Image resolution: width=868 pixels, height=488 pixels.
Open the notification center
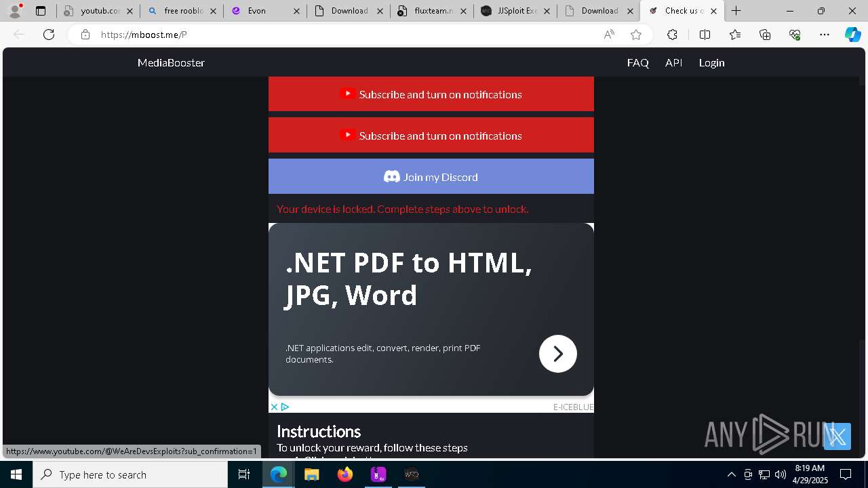click(846, 474)
